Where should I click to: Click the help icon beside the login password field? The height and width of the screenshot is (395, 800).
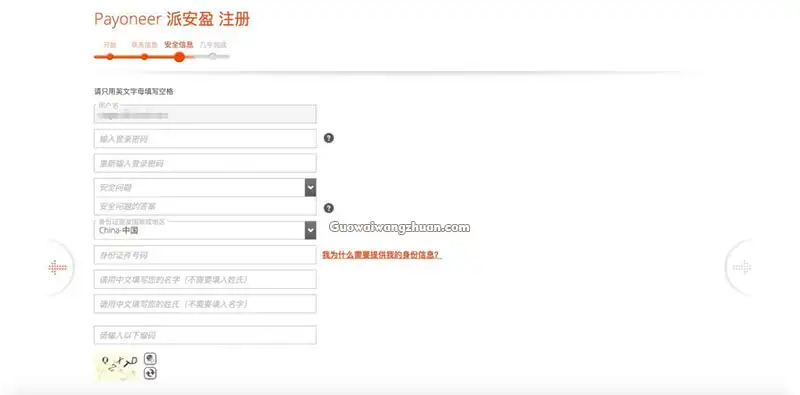pyautogui.click(x=329, y=138)
